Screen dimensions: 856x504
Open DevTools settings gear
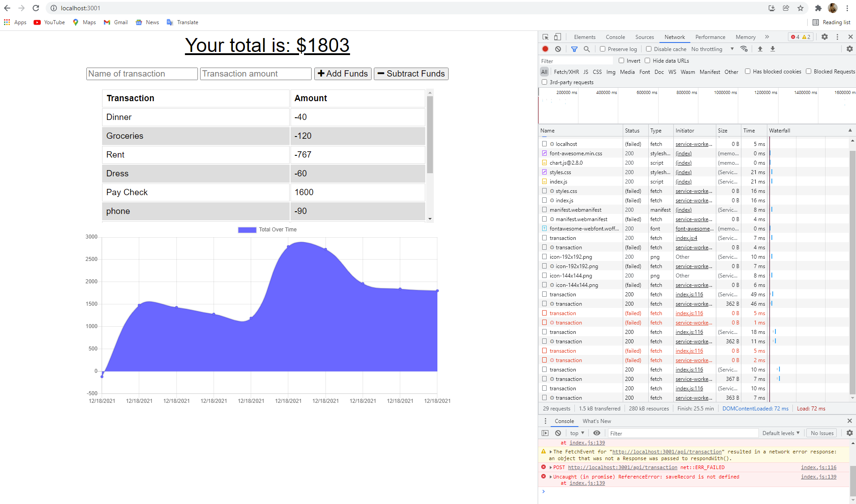tap(824, 37)
